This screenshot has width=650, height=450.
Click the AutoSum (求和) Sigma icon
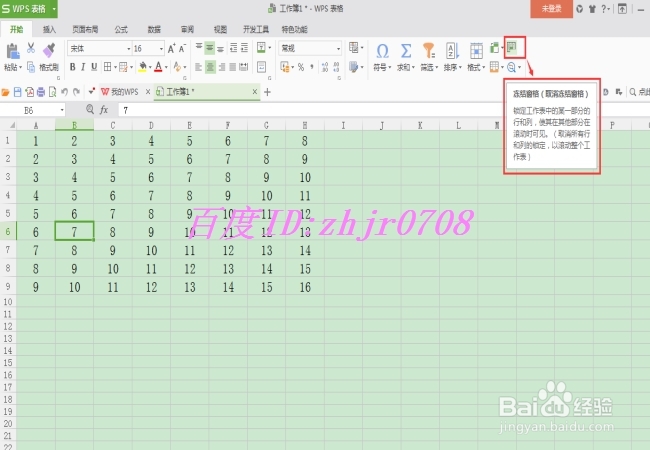pyautogui.click(x=406, y=51)
